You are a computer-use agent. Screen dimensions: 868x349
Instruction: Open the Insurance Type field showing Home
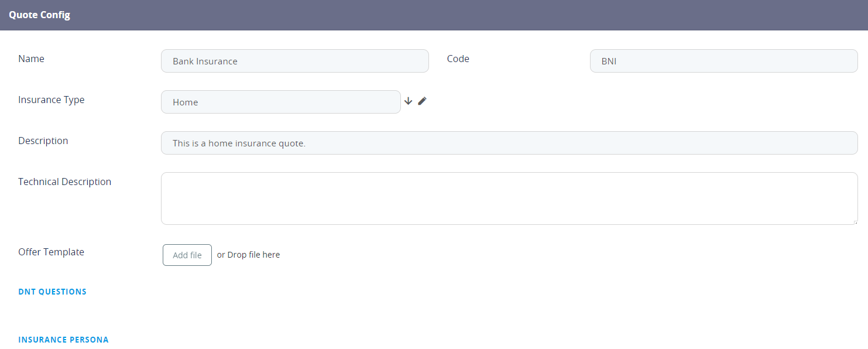[x=280, y=102]
